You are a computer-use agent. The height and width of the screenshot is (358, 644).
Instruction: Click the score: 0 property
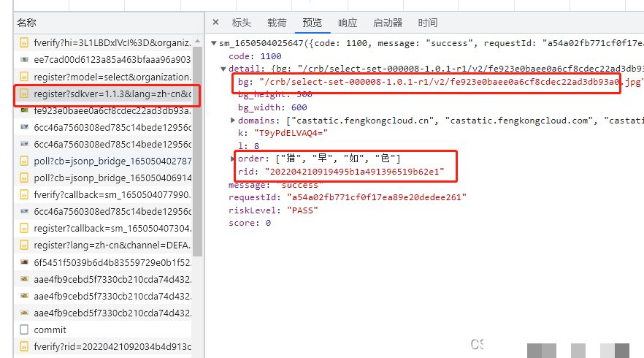tap(249, 223)
